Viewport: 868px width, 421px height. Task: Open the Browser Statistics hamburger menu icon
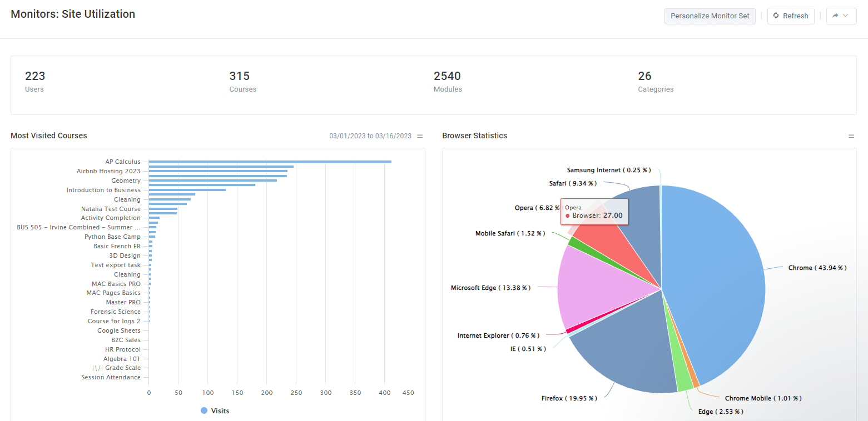click(x=851, y=136)
